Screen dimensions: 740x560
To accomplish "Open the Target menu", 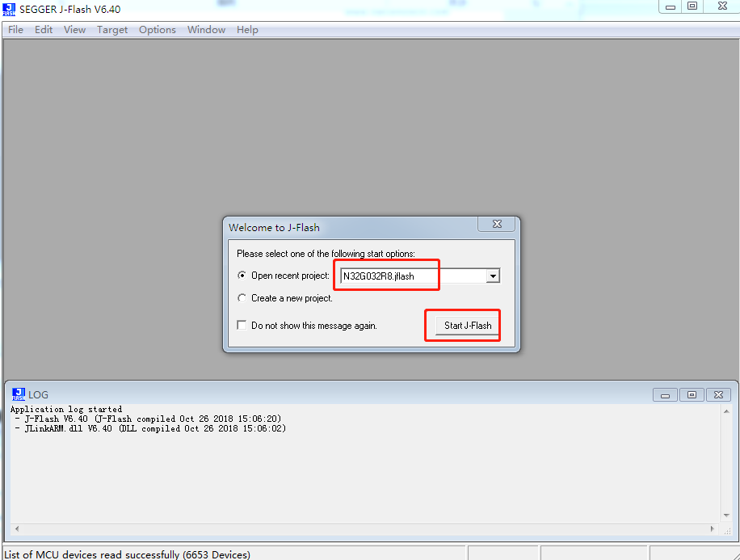I will click(x=112, y=30).
